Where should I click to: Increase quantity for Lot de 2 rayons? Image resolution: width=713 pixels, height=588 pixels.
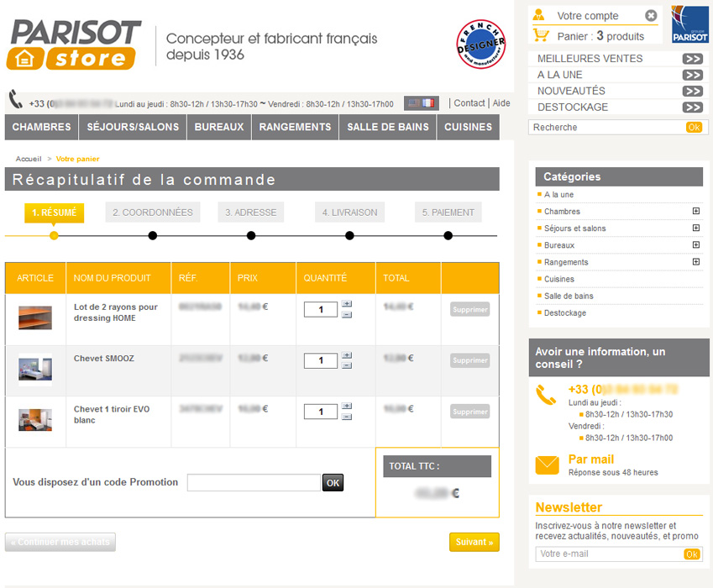(x=347, y=304)
